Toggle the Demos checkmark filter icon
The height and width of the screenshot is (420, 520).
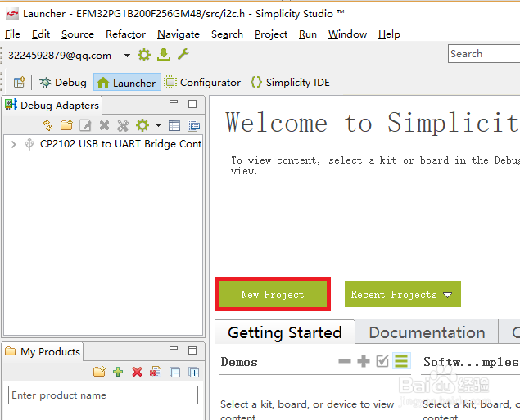[382, 361]
